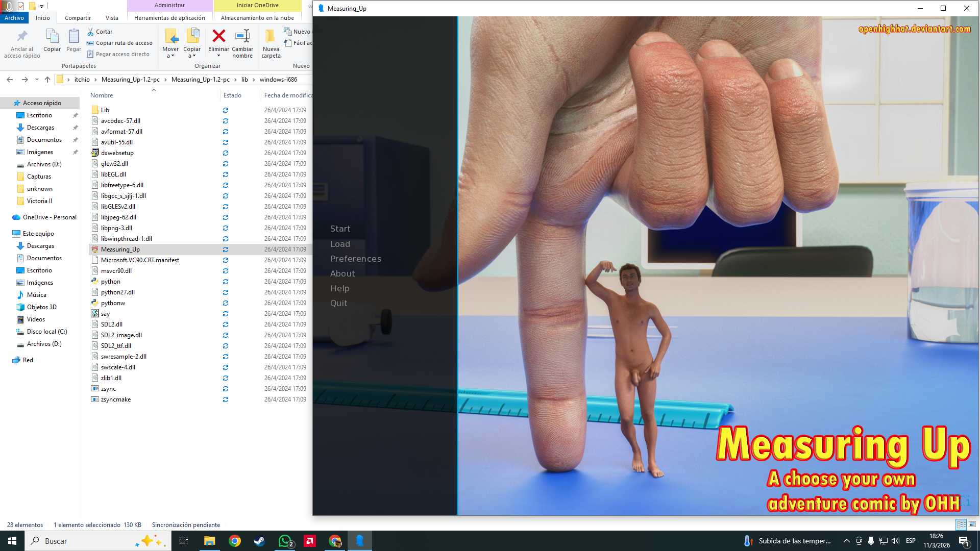
Task: Show hidden system tray icons
Action: [x=846, y=541]
